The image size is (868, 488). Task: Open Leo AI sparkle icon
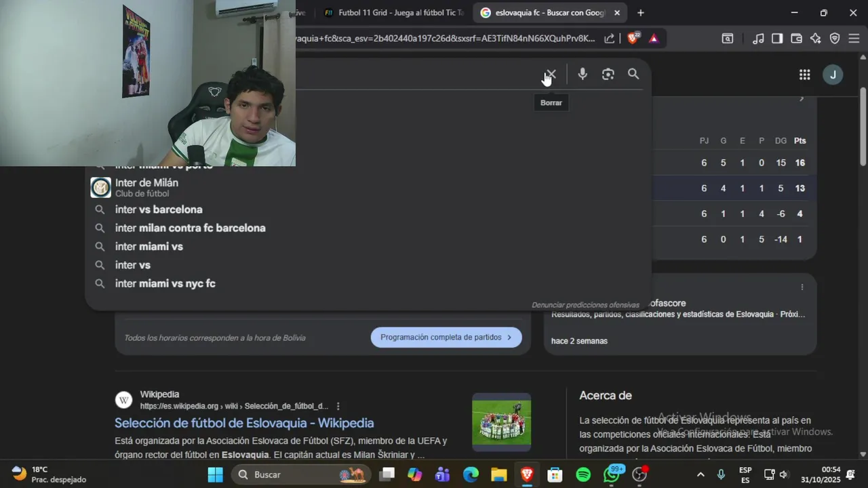[x=815, y=39]
